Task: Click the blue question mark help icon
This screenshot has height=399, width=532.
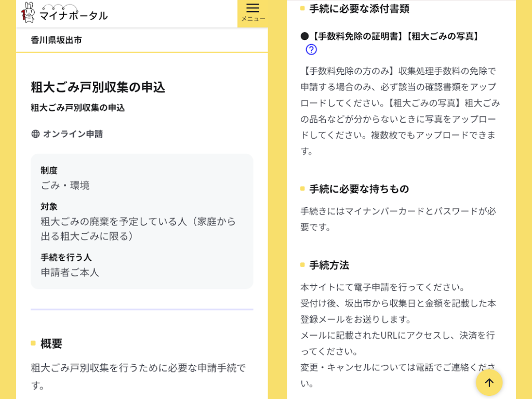Action: click(311, 49)
